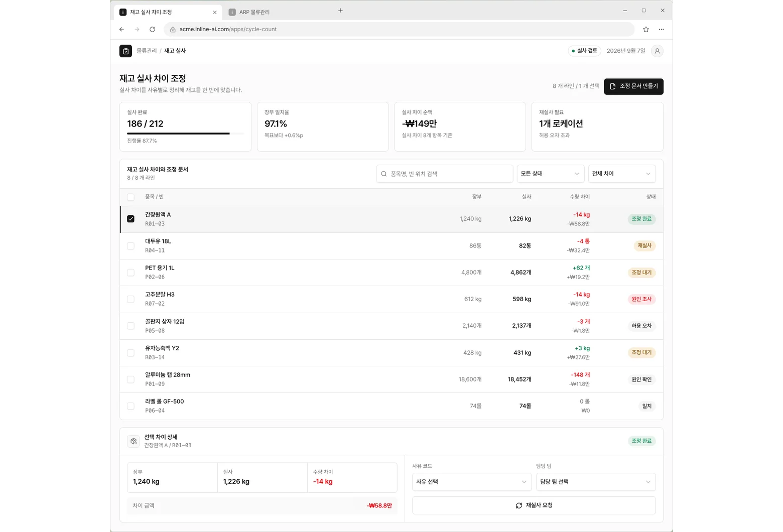Expand the 담당 팀 선택 dropdown
The width and height of the screenshot is (783, 532).
pos(596,482)
